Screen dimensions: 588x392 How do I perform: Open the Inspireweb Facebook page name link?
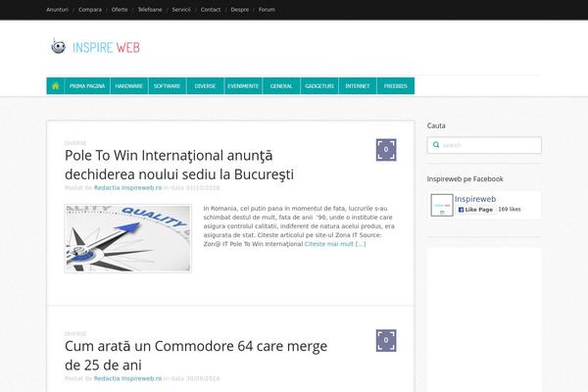click(475, 199)
